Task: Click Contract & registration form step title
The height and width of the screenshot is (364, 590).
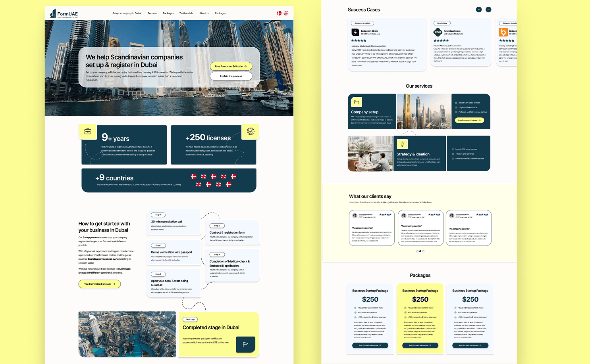Action: point(227,233)
